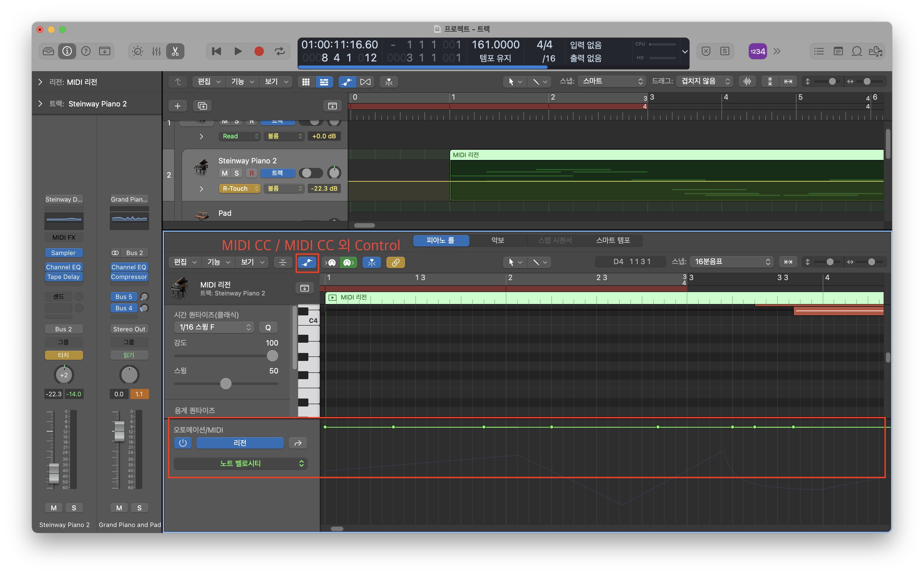The height and width of the screenshot is (575, 924).
Task: Click the Record button in the transport
Action: 259,51
